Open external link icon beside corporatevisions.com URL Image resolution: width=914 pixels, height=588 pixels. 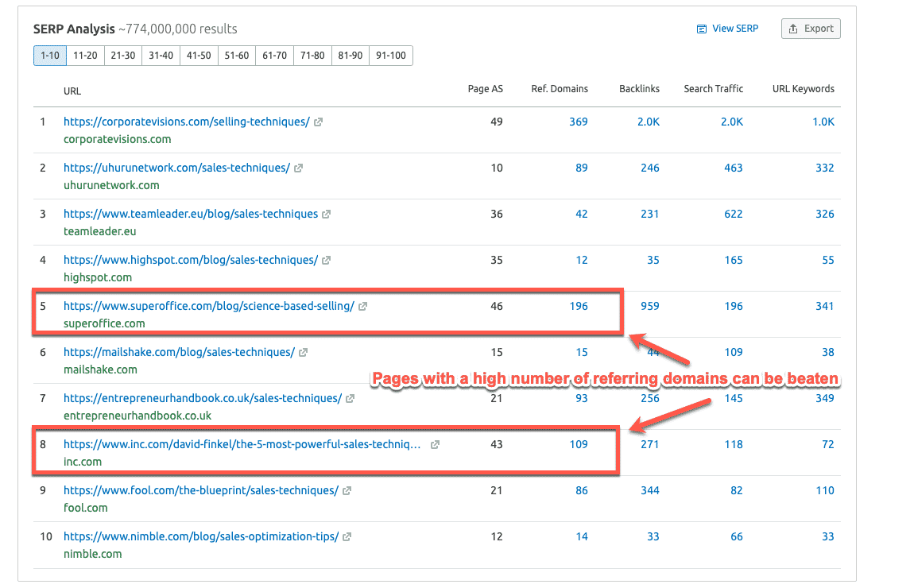319,122
